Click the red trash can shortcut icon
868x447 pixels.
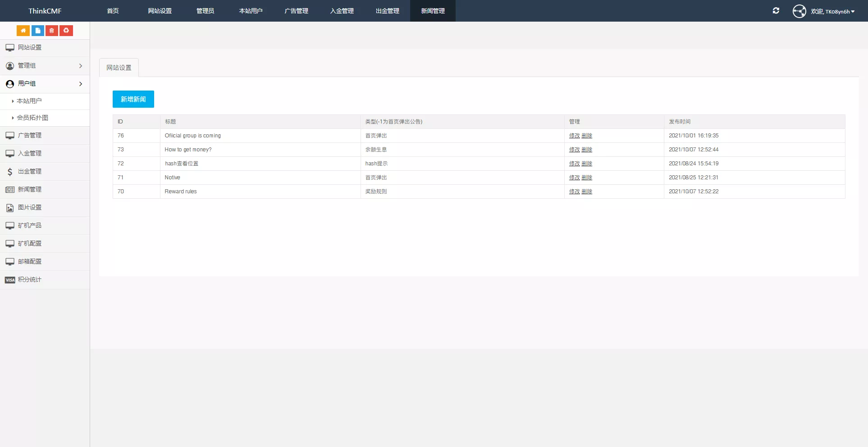coord(52,31)
